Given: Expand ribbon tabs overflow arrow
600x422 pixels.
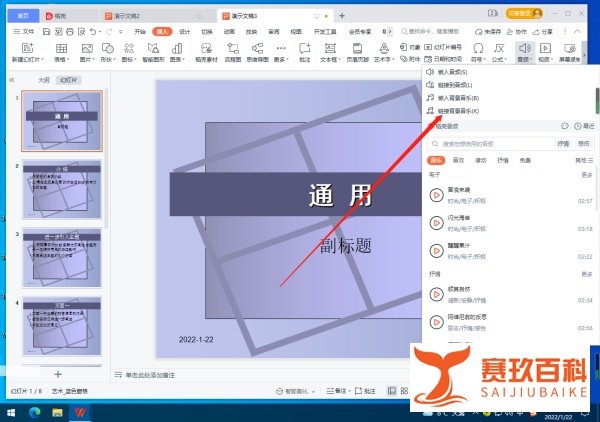Looking at the screenshot, I should pyautogui.click(x=390, y=32).
